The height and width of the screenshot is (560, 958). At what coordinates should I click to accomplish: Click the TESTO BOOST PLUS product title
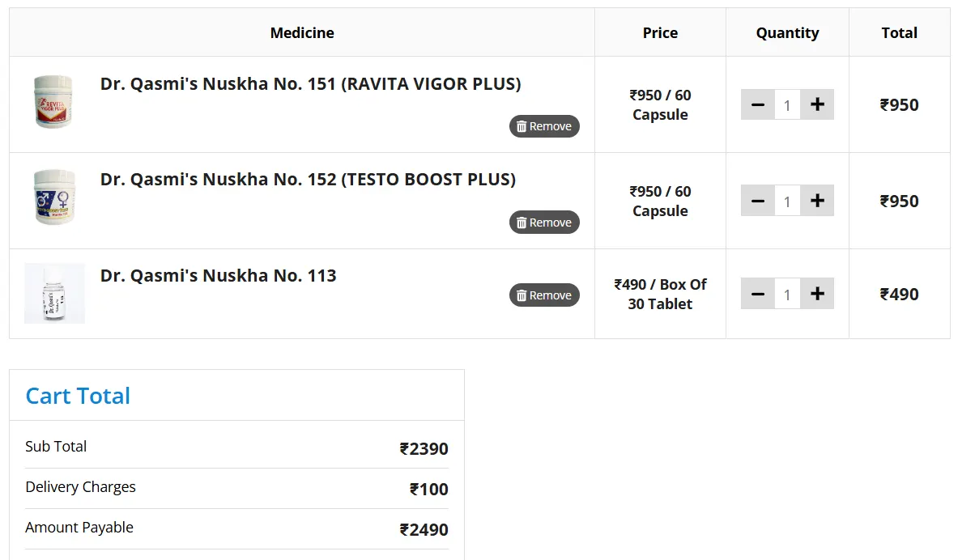click(308, 180)
